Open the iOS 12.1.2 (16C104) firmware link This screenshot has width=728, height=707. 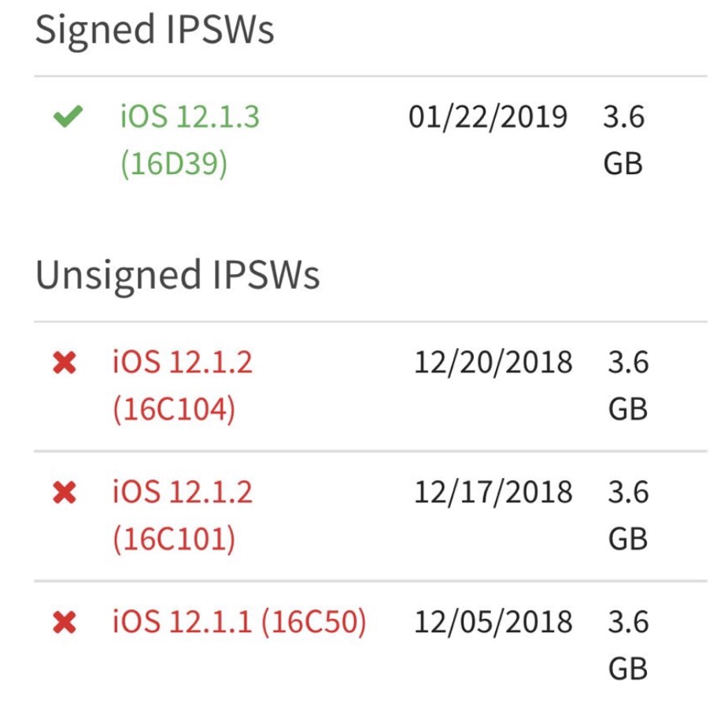click(x=183, y=363)
